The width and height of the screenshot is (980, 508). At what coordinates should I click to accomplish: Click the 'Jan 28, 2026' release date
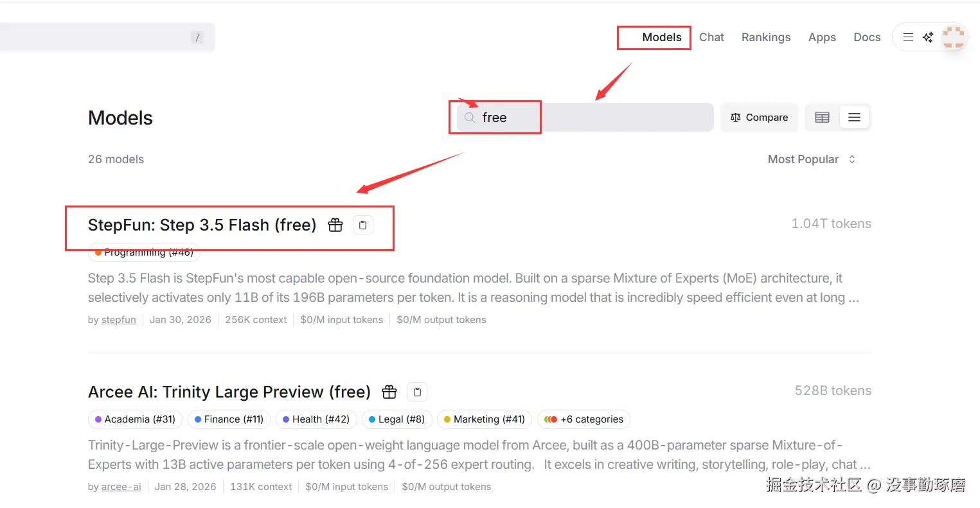click(x=185, y=487)
